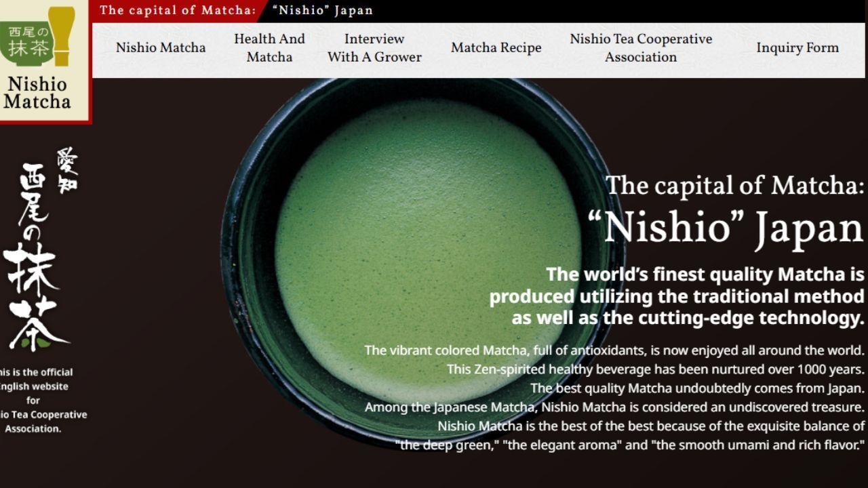This screenshot has width=868, height=488.
Task: Click the "The capital of Matcha:" hero heading
Action: coord(735,184)
